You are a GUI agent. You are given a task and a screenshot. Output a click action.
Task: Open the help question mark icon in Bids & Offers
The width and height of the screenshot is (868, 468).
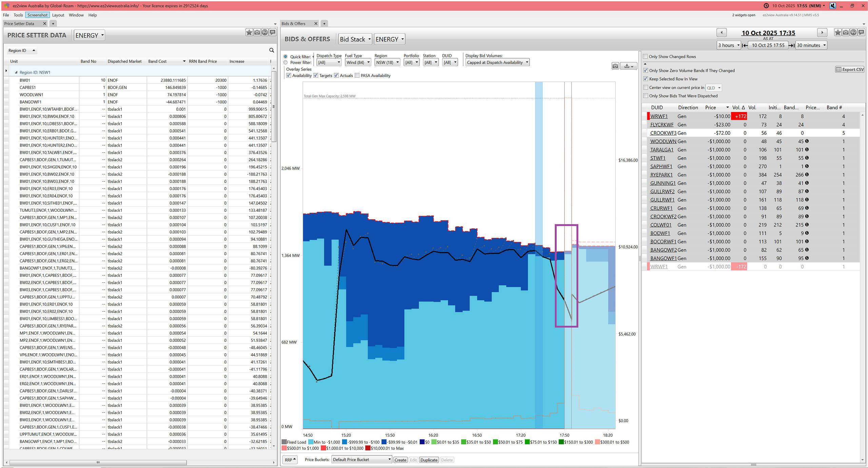(x=853, y=32)
